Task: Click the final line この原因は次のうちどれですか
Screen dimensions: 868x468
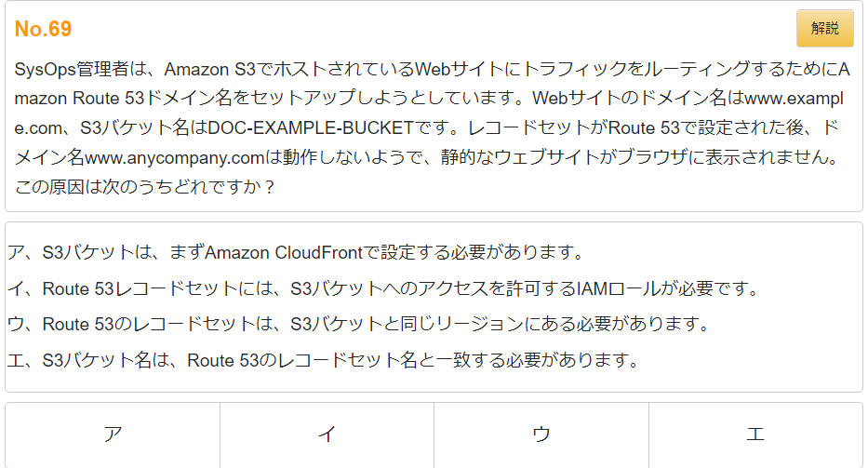Action: coord(144,187)
